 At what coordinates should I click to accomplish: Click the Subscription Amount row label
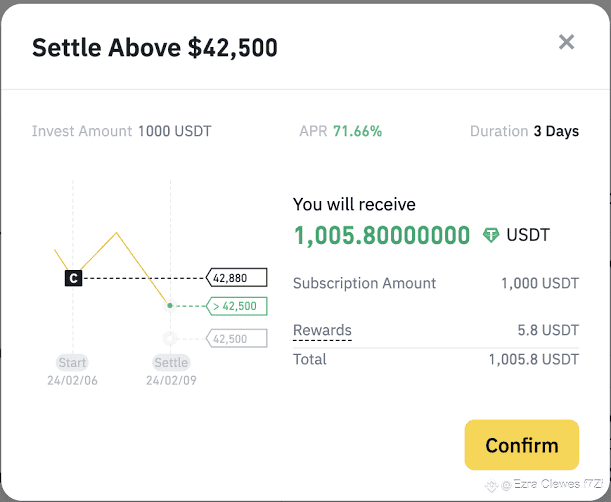[364, 283]
